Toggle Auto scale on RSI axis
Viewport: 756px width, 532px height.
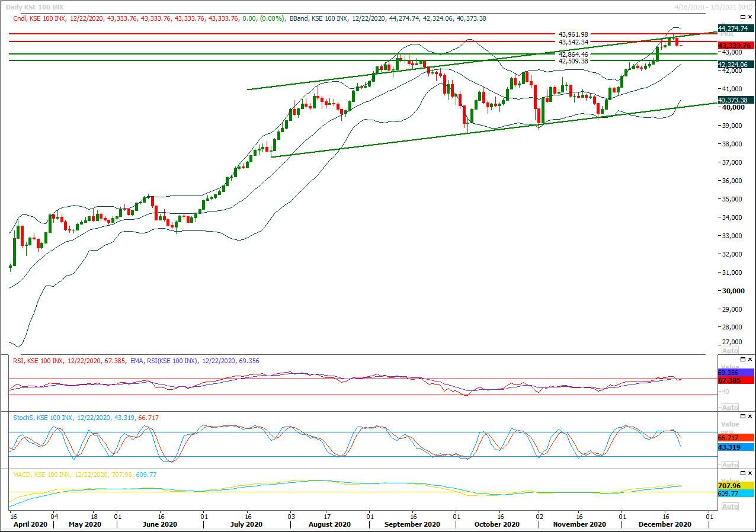coord(730,408)
